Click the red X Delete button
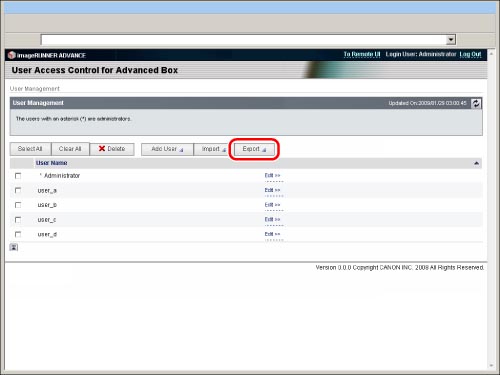The width and height of the screenshot is (500, 375). click(112, 149)
